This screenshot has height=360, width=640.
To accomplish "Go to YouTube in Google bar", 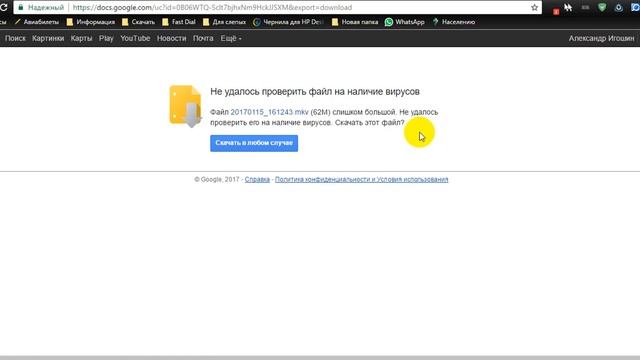I will coord(135,38).
